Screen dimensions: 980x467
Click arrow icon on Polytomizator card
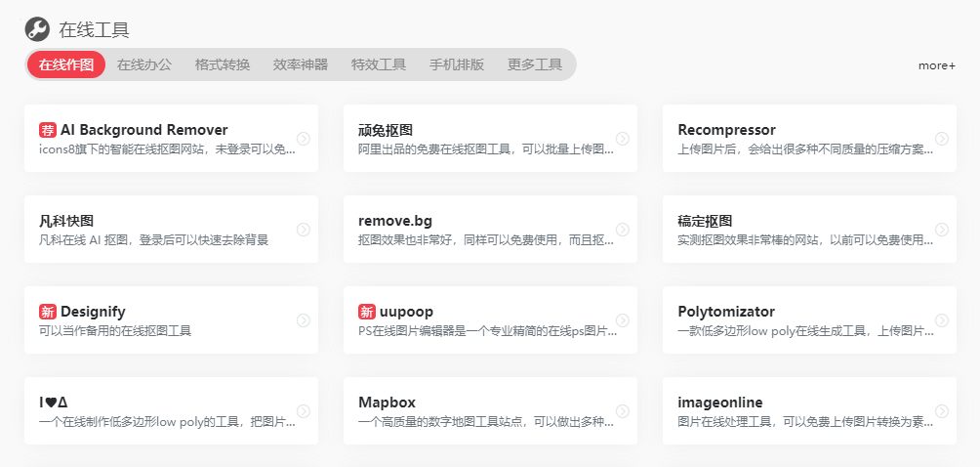click(x=942, y=320)
